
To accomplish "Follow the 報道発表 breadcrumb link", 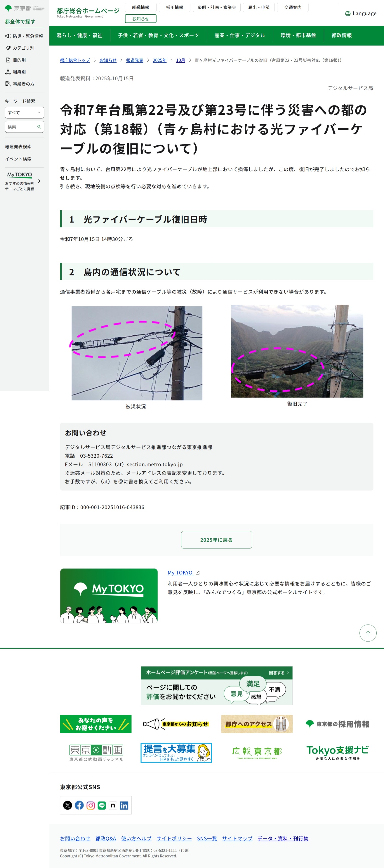I will [135, 60].
